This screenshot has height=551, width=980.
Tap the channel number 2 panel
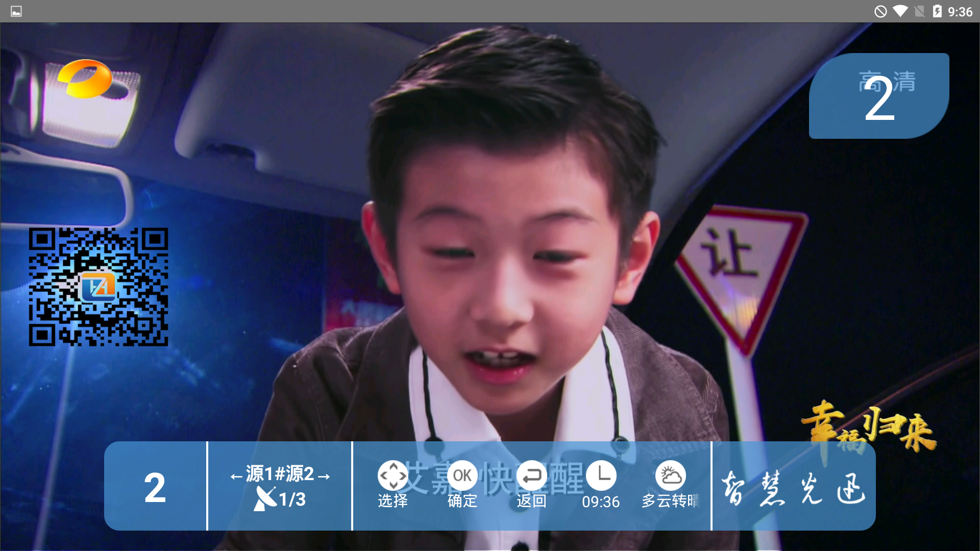155,486
